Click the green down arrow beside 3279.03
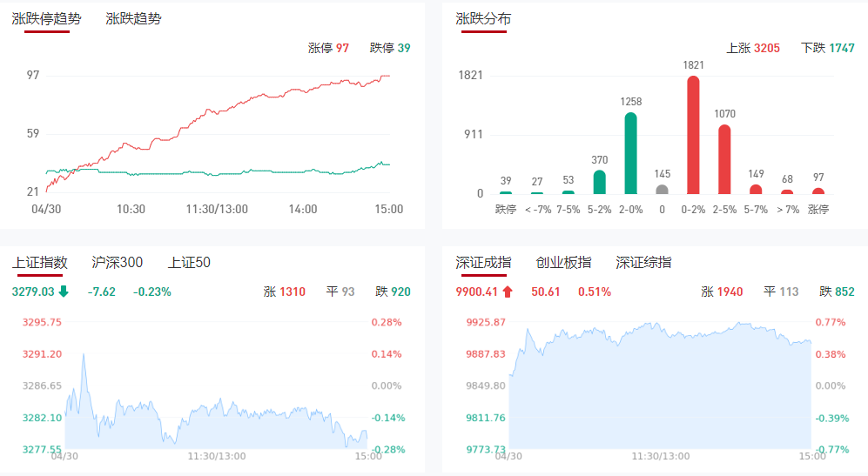The width and height of the screenshot is (868, 476). pyautogui.click(x=64, y=292)
